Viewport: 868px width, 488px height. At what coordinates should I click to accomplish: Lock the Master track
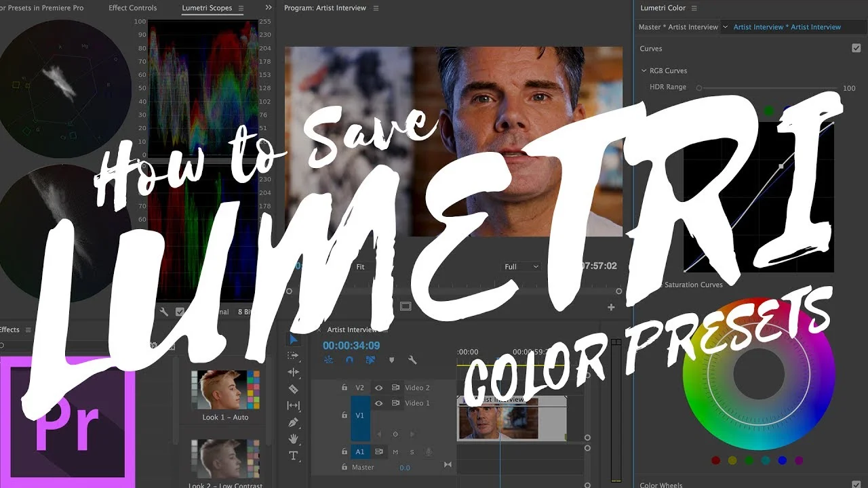[344, 468]
